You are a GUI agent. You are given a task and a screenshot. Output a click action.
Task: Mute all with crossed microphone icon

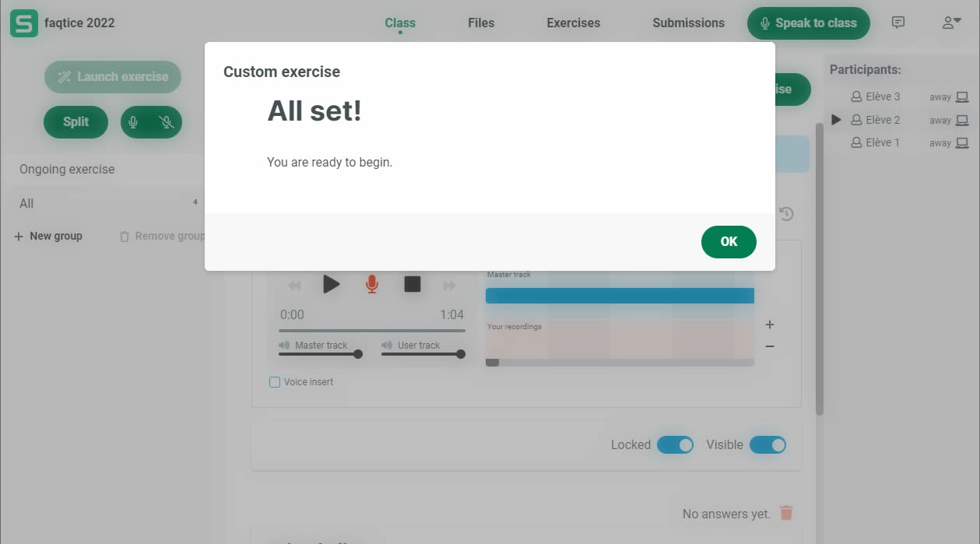pyautogui.click(x=165, y=122)
